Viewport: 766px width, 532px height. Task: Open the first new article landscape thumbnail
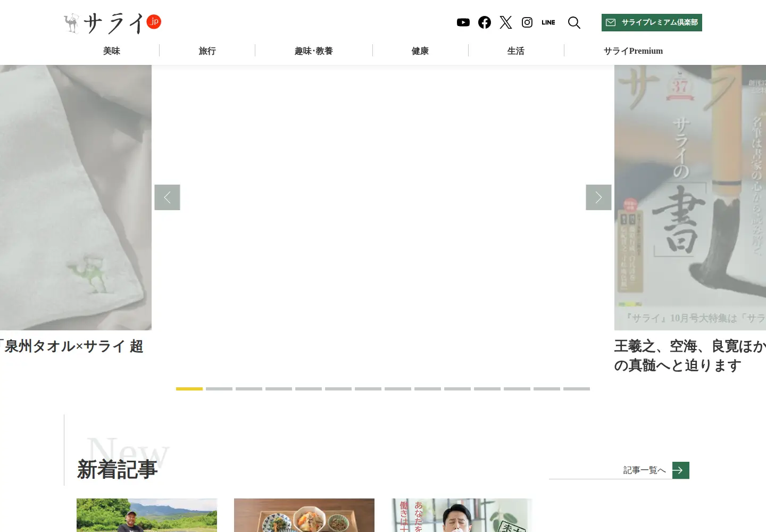point(147,515)
